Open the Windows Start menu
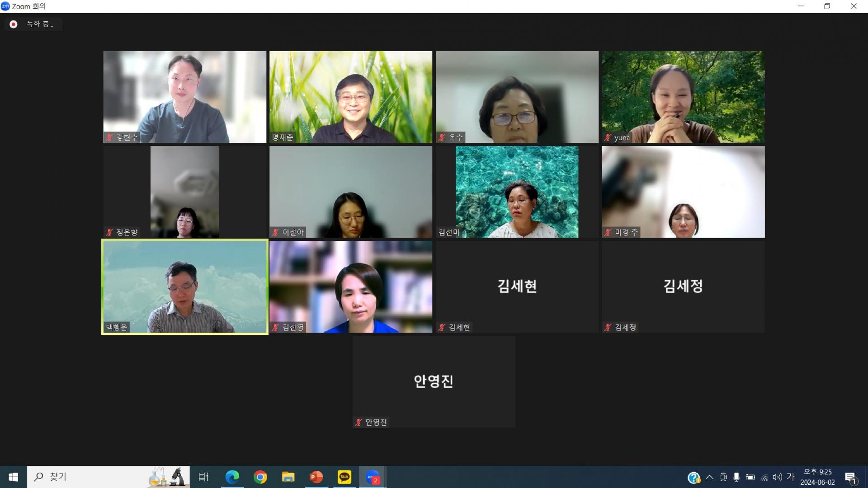 [13, 477]
